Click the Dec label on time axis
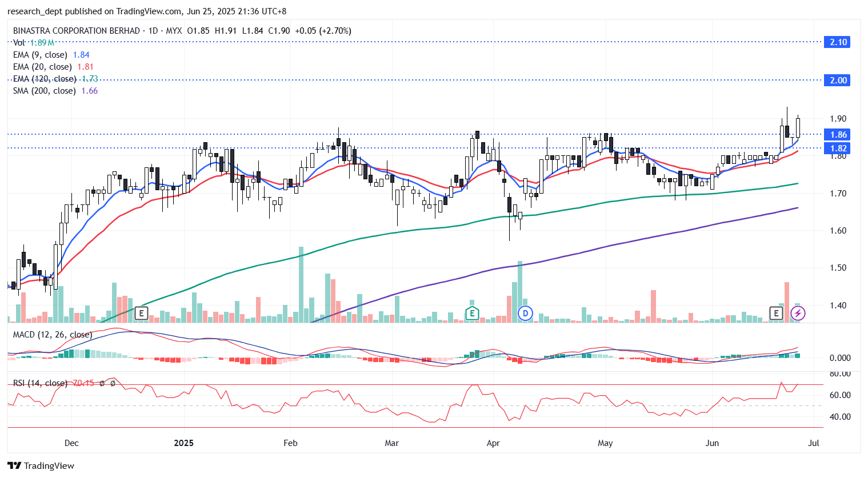Screen dimensions: 868x478 pos(71,443)
